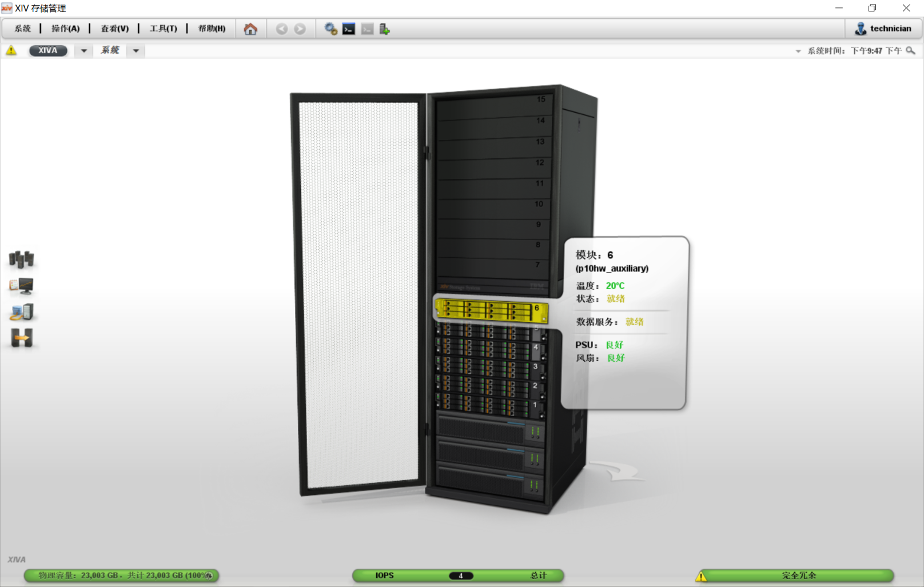Expand the dropdown arrow next to XIVA
Image resolution: width=924 pixels, height=587 pixels.
84,51
